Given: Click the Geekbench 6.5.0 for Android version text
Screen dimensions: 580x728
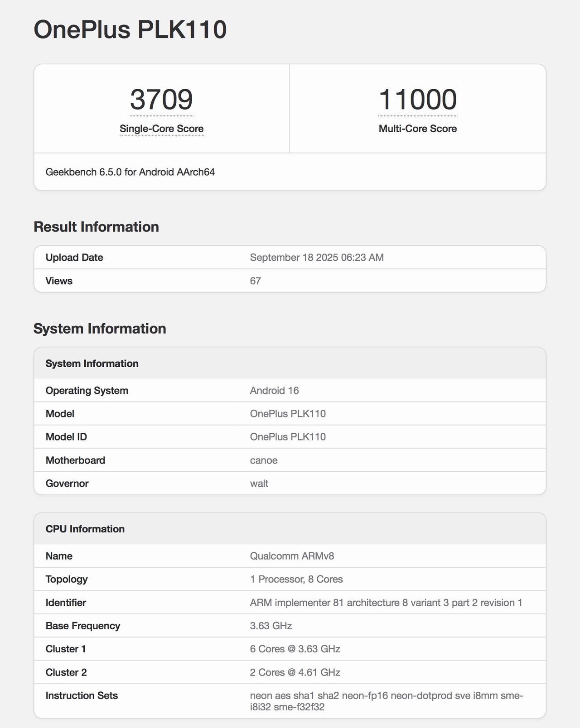Looking at the screenshot, I should click(130, 172).
